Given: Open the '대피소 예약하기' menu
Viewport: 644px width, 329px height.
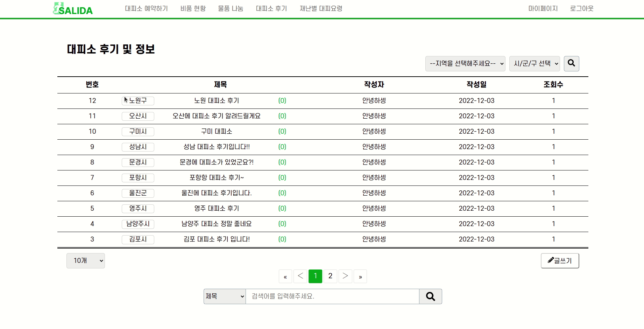Looking at the screenshot, I should 147,9.
